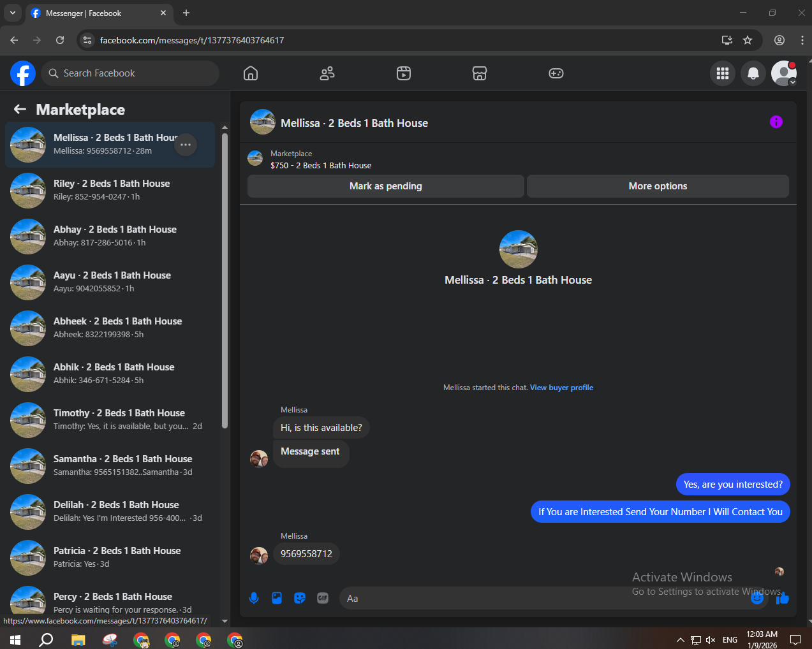Open the Gaming controller icon
The image size is (812, 649).
[556, 73]
